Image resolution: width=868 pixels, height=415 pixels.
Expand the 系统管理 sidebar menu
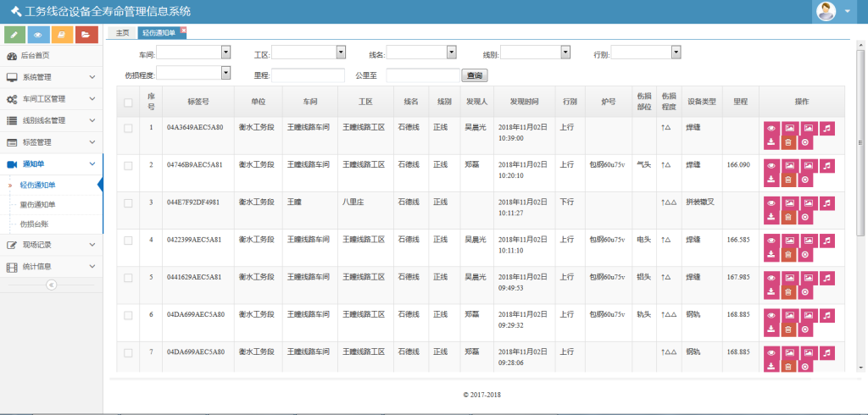(x=51, y=77)
